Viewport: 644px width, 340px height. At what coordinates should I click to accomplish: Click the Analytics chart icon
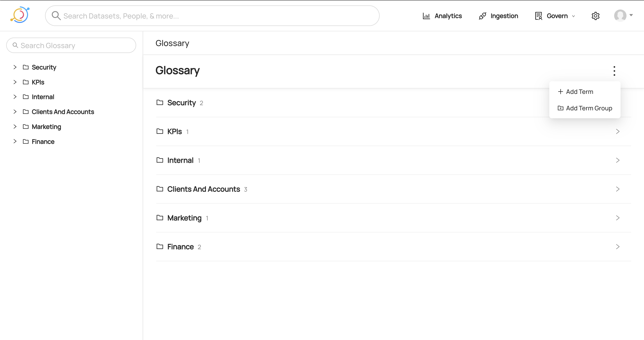(426, 16)
